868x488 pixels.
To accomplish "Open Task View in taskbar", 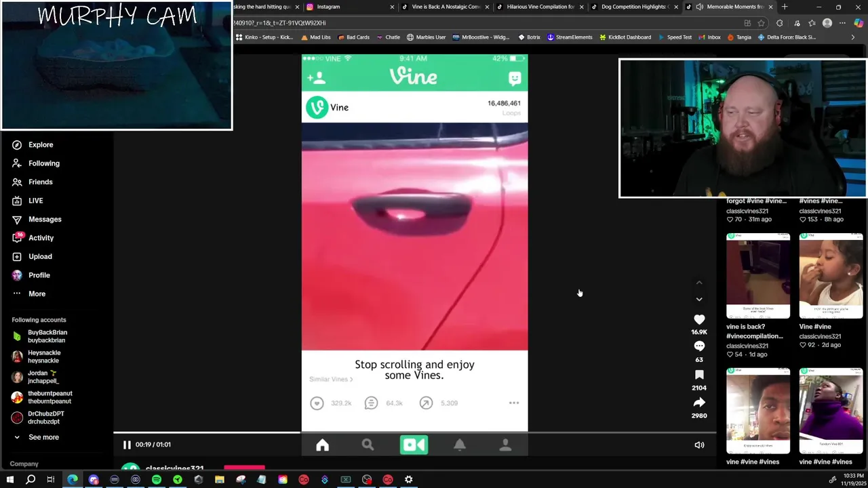I will 51,480.
